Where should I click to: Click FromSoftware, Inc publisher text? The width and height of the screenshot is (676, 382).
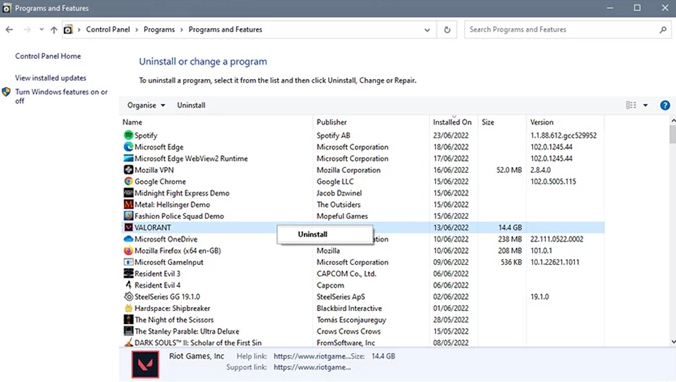click(x=346, y=343)
